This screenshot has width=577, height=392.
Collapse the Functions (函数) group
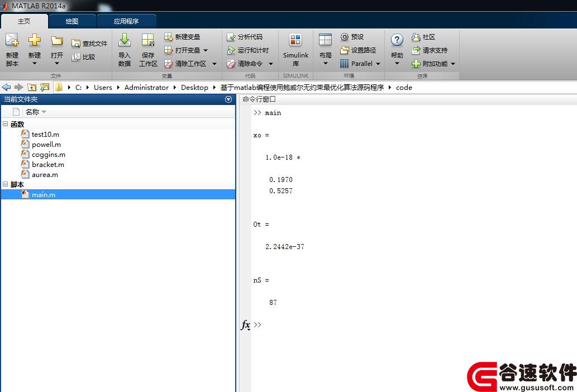(x=5, y=123)
